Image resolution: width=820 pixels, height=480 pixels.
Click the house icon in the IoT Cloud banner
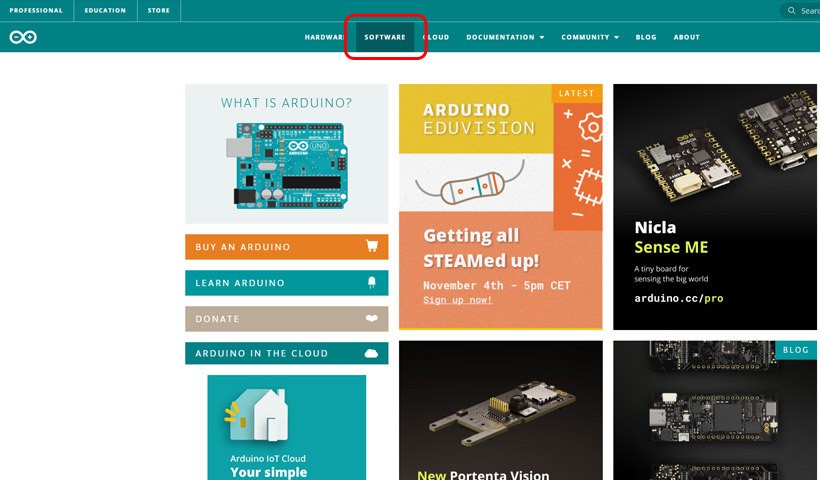coord(258,415)
